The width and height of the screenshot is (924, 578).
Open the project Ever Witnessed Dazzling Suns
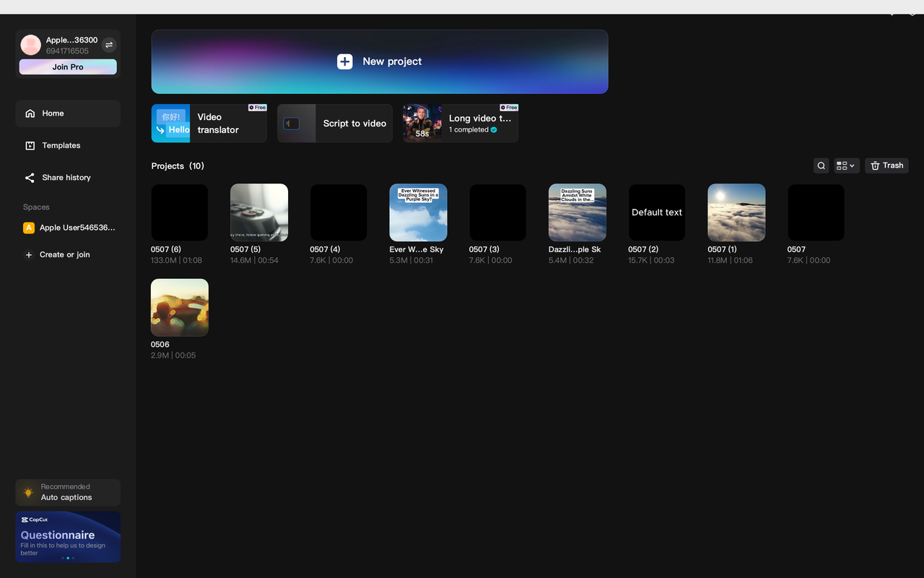[x=418, y=212]
